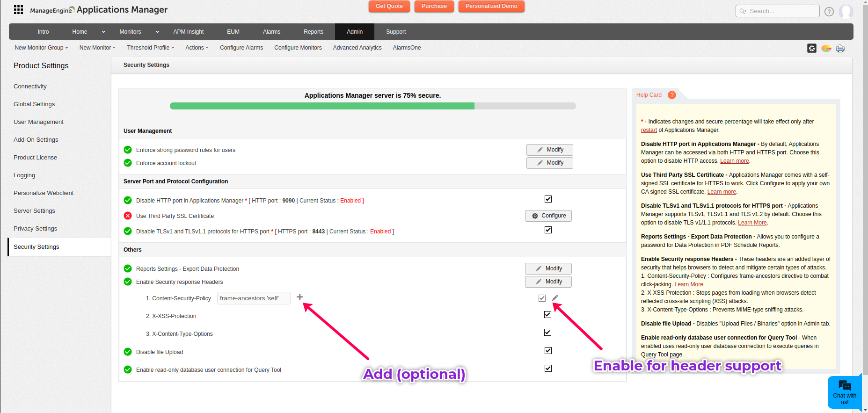This screenshot has height=413, width=868.
Task: Open Actions dropdown
Action: [x=197, y=48]
